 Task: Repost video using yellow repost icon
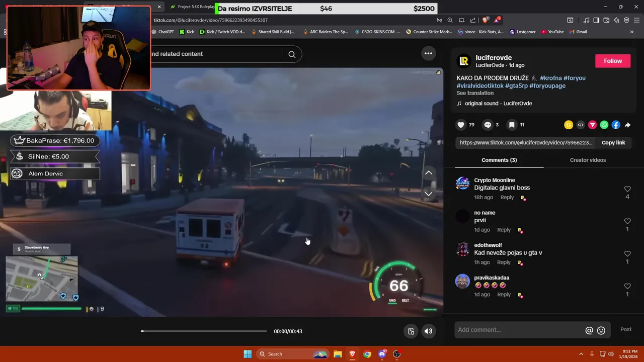point(569,125)
